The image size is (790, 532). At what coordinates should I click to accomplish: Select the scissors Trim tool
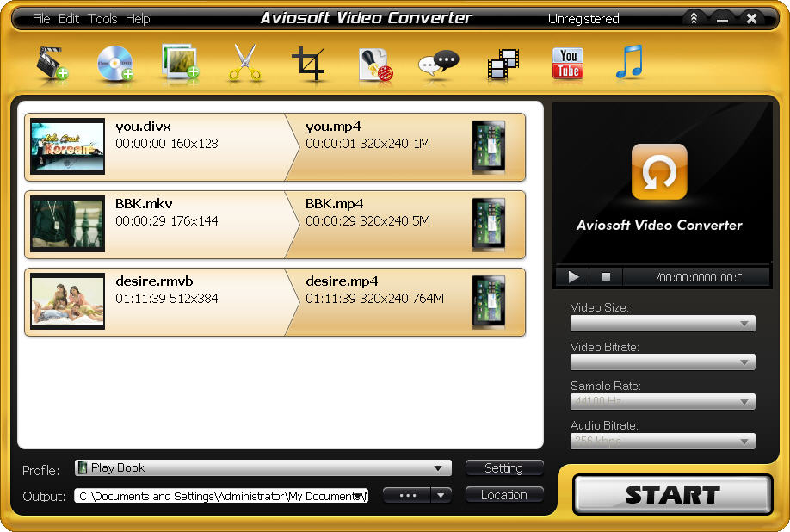click(245, 63)
